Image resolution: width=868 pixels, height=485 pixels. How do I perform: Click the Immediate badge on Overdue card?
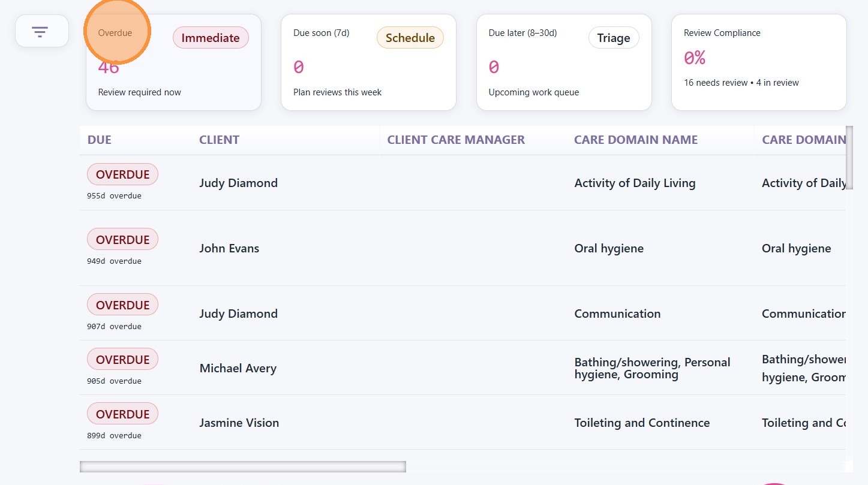(x=211, y=38)
